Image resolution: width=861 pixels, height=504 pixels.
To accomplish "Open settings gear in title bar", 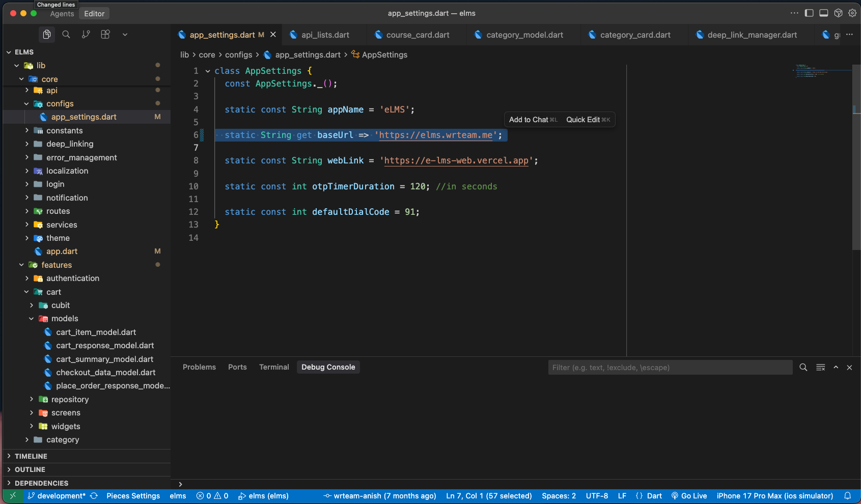I will 852,13.
